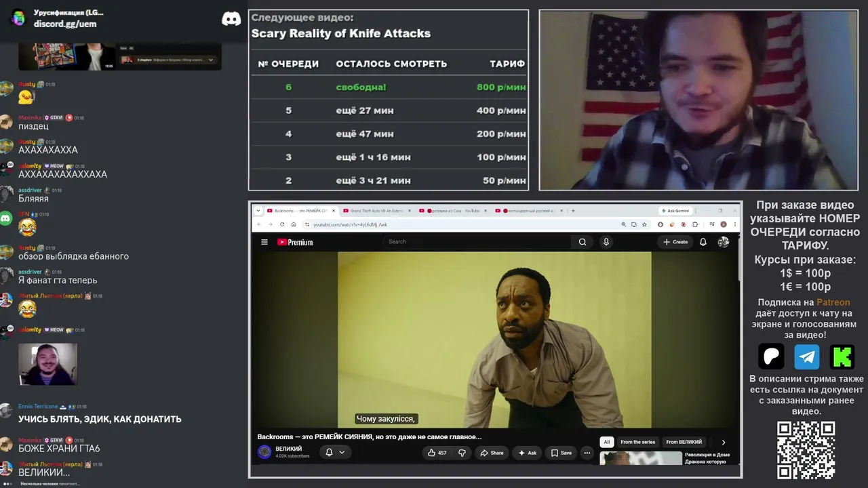Go back using the browser back arrow
This screenshot has height=488, width=868.
click(260, 224)
